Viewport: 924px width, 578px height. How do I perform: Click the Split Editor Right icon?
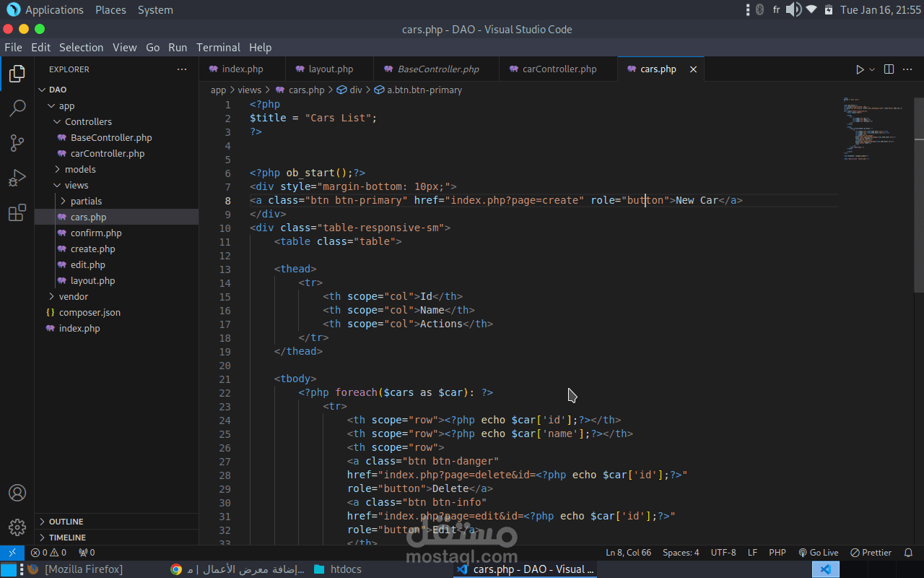coord(889,69)
